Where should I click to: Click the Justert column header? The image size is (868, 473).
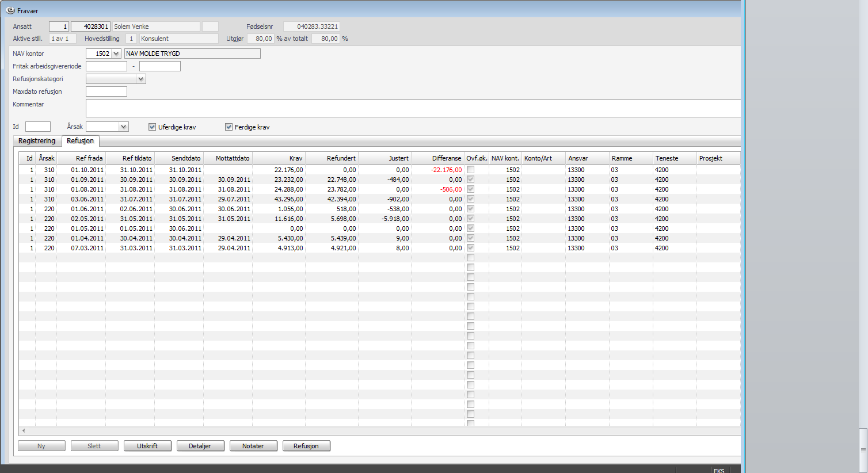coord(385,158)
